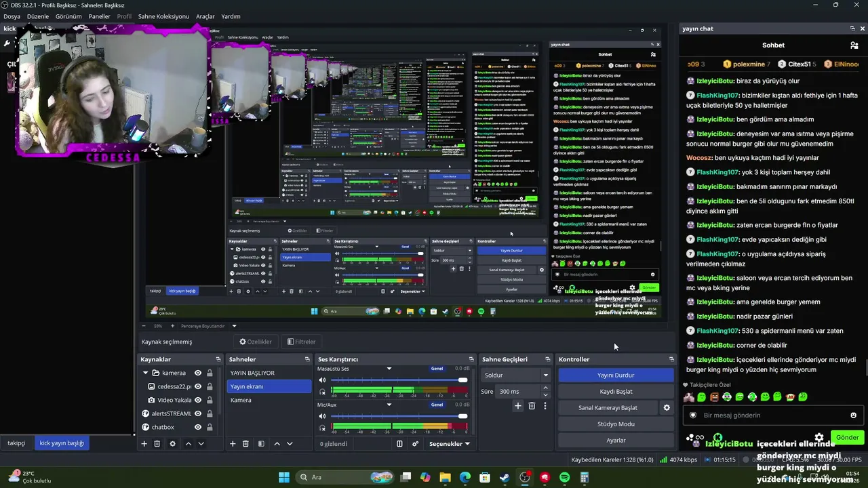Add a new scene in Sahneler panel

pyautogui.click(x=233, y=443)
